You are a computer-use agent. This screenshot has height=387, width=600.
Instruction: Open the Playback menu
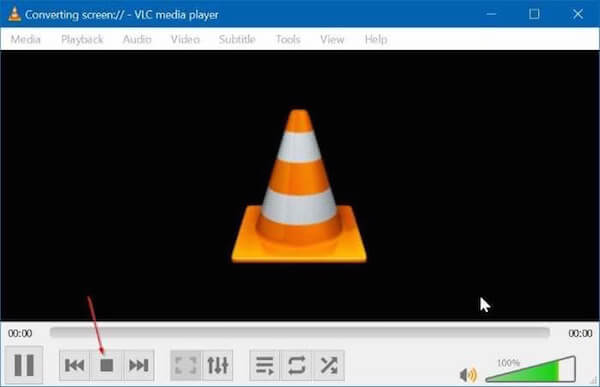pyautogui.click(x=82, y=39)
